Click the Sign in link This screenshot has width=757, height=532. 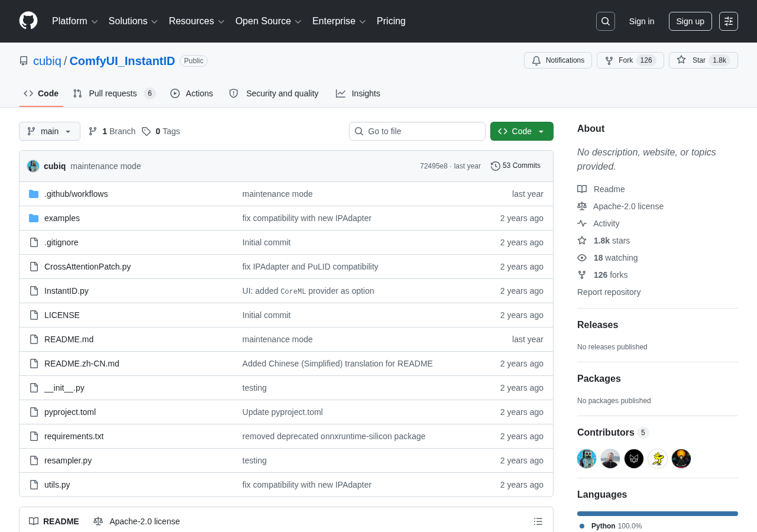[x=642, y=21]
